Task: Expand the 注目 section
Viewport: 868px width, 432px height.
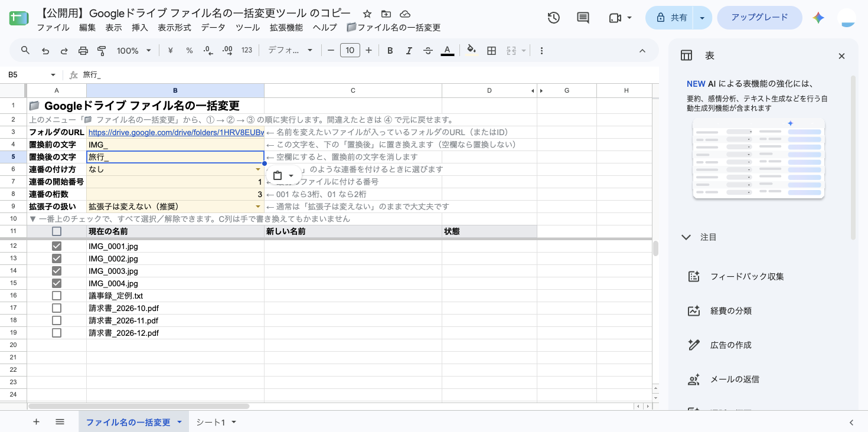Action: pyautogui.click(x=686, y=237)
